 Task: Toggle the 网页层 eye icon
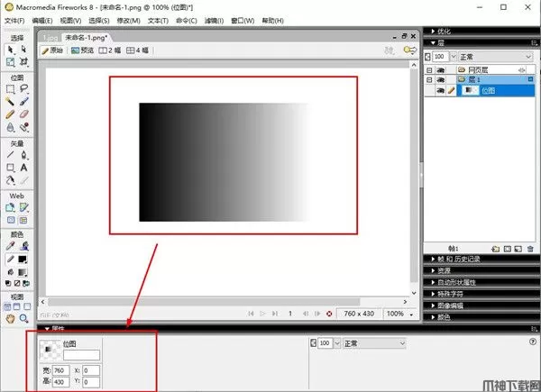point(440,68)
